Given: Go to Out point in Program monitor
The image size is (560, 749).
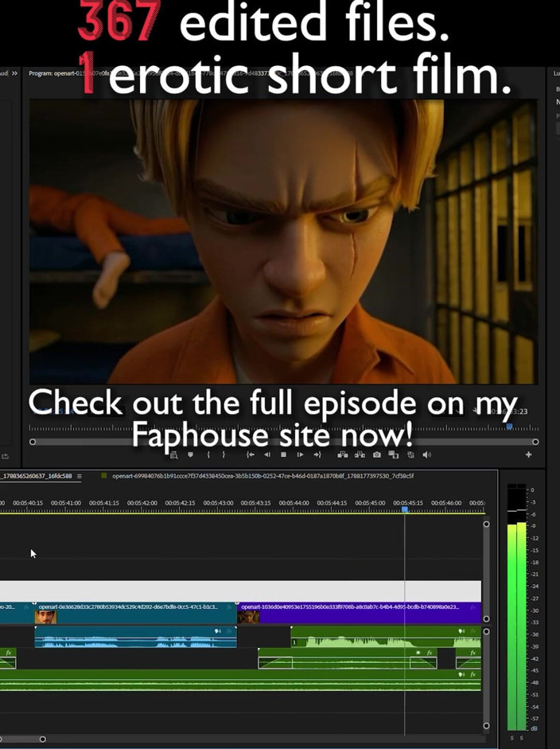Looking at the screenshot, I should coord(317,454).
